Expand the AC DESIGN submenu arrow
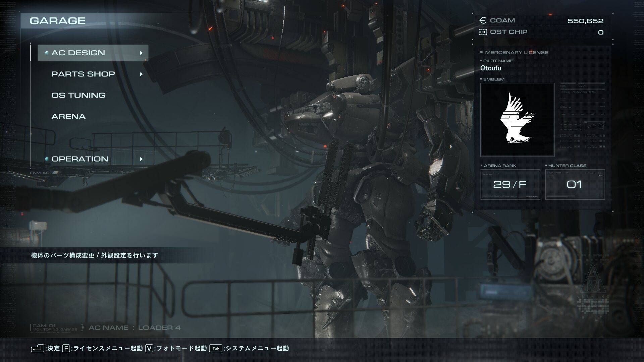The image size is (644, 362). coord(141,53)
